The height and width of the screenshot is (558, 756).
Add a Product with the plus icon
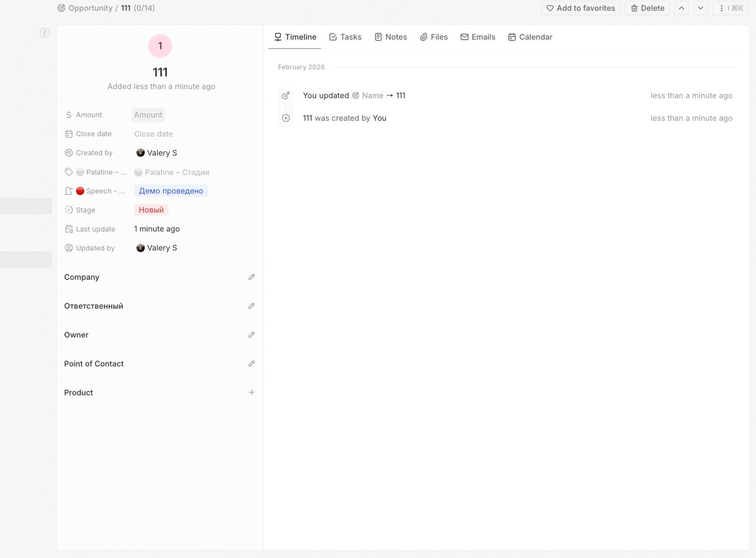pyautogui.click(x=252, y=392)
